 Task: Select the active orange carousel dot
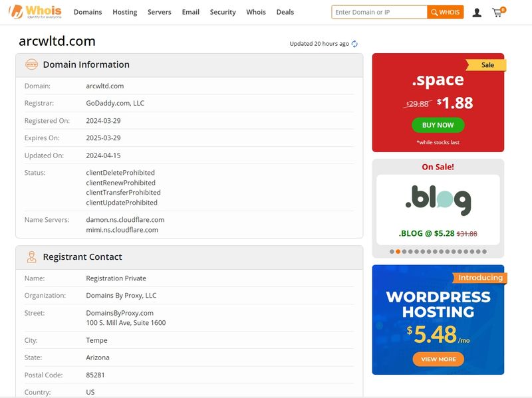pyautogui.click(x=398, y=252)
